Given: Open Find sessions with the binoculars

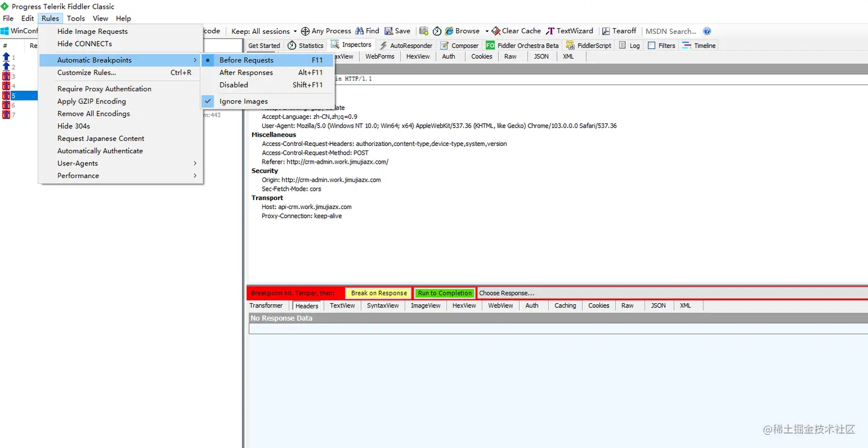Looking at the screenshot, I should (x=367, y=31).
